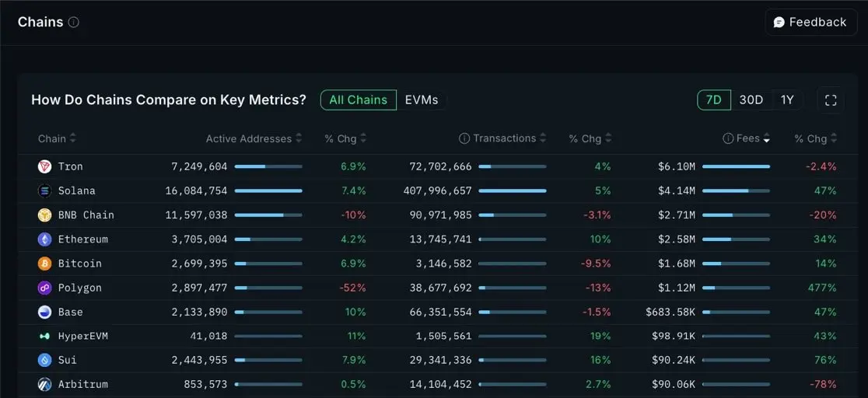
Task: Click HyperEVM transactions value 1,505,561
Action: (444, 336)
